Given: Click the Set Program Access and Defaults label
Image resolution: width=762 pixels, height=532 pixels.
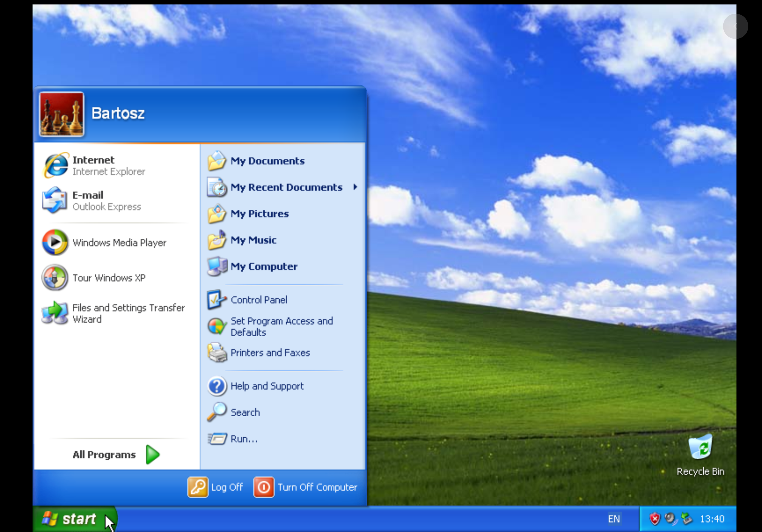Looking at the screenshot, I should 281,327.
